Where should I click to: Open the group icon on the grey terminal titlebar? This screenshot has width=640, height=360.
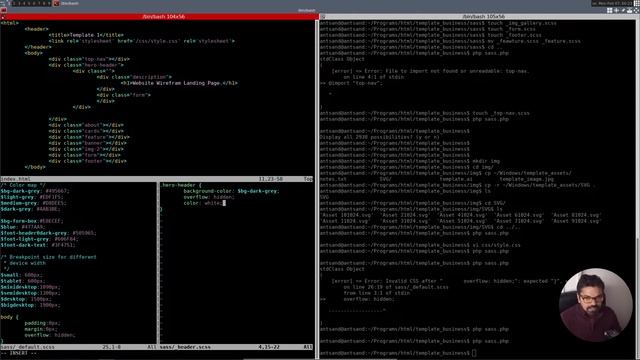323,17
